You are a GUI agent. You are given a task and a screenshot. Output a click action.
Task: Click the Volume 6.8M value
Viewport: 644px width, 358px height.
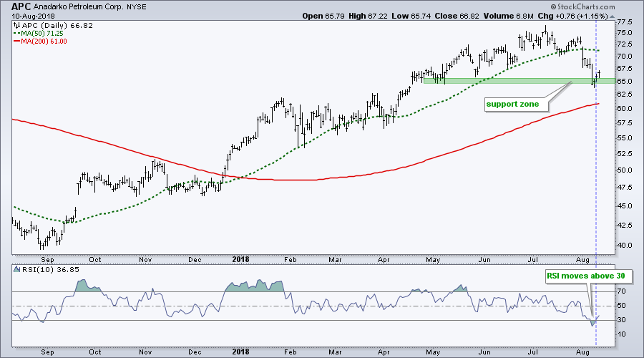tap(507, 16)
